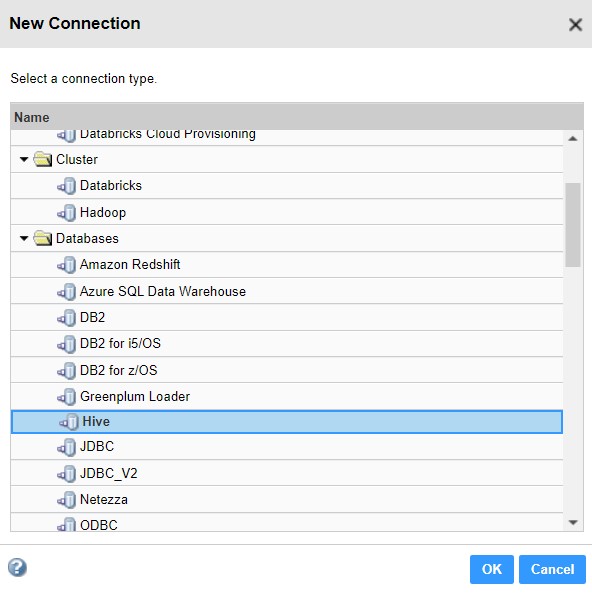Click the Name column header
592x597 pixels.
click(297, 117)
